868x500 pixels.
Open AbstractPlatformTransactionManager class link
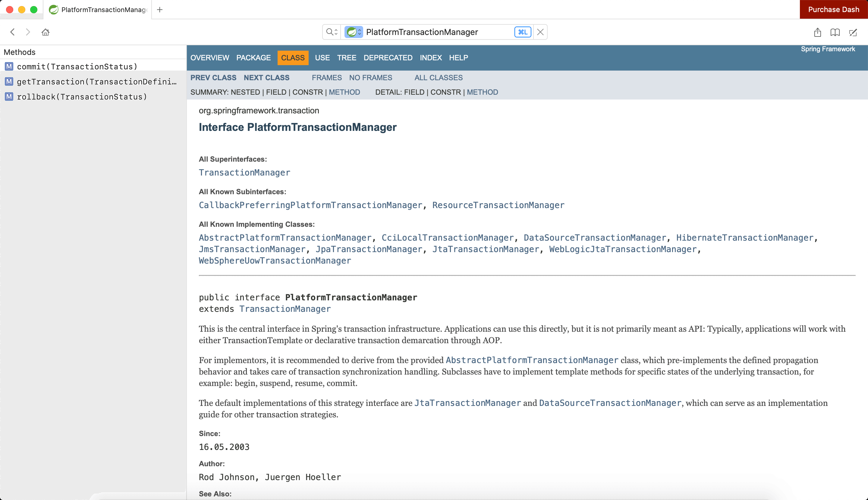tap(285, 238)
